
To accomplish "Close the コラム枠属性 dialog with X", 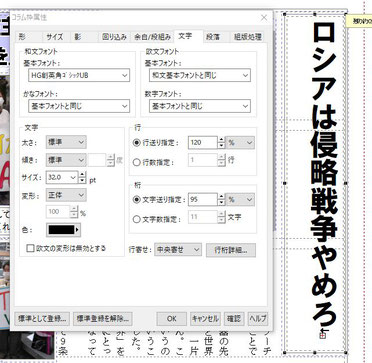I will [264, 18].
